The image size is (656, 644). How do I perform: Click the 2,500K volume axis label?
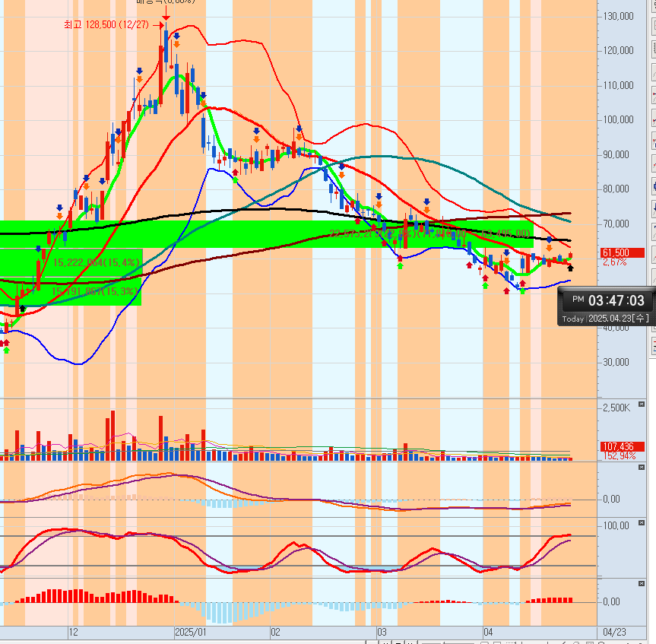click(616, 408)
